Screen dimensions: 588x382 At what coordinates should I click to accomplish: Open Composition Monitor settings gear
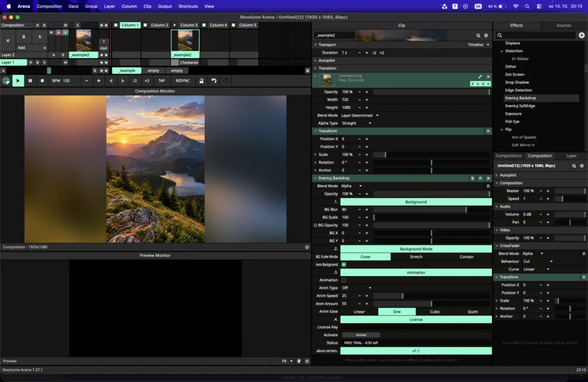click(307, 247)
